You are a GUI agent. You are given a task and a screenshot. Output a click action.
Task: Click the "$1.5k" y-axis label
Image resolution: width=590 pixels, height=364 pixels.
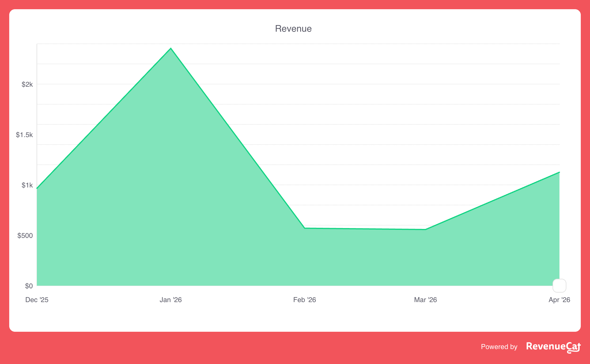24,135
